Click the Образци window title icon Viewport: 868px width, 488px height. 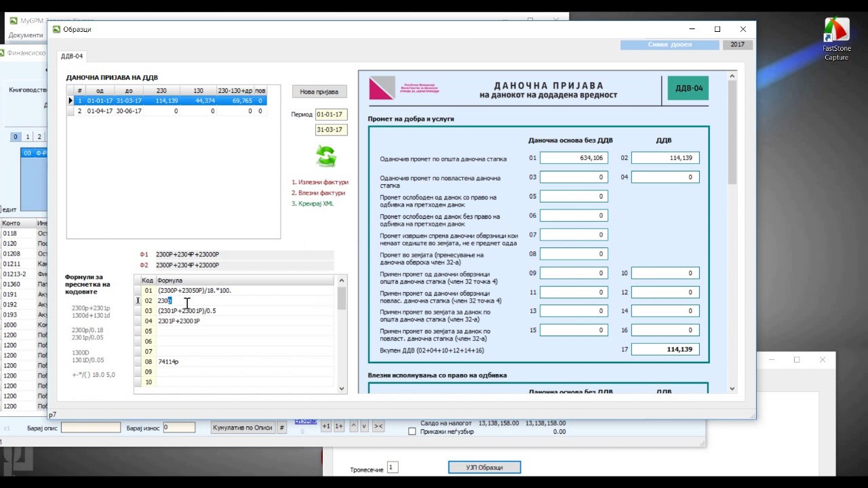[56, 29]
